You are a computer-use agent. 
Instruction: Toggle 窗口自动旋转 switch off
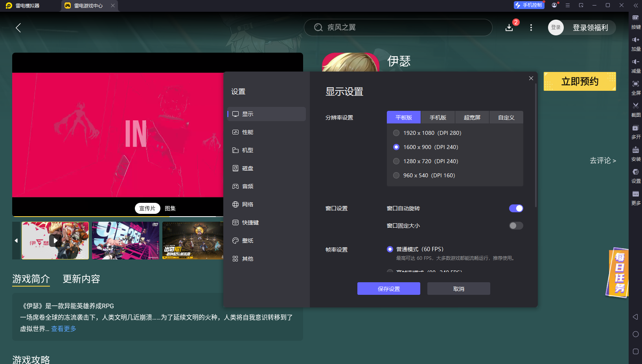pyautogui.click(x=516, y=208)
